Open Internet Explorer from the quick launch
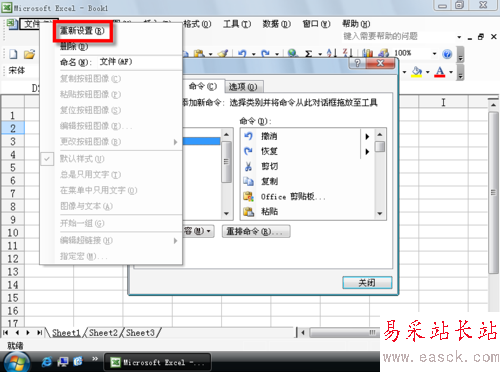 [x=47, y=361]
